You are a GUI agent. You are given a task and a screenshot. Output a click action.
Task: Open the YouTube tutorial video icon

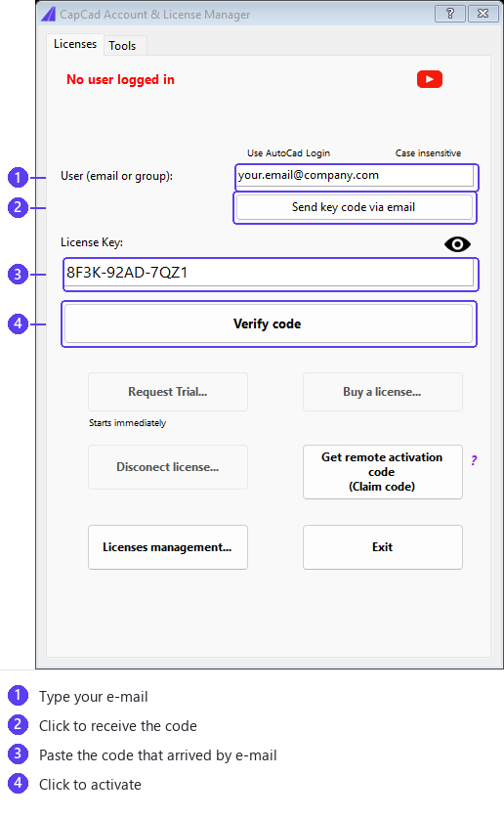(430, 79)
